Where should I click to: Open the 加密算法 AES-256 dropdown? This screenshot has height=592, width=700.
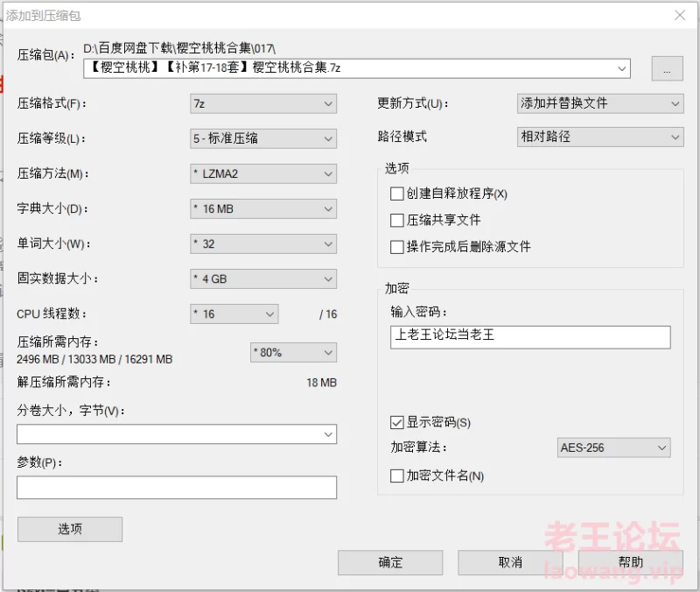[x=613, y=448]
